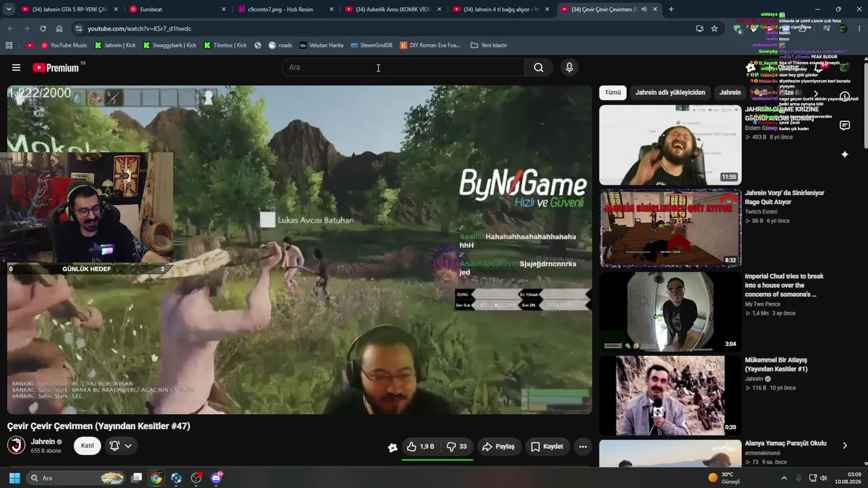Open a new browser tab
Screen dimensions: 868x488
[671, 9]
